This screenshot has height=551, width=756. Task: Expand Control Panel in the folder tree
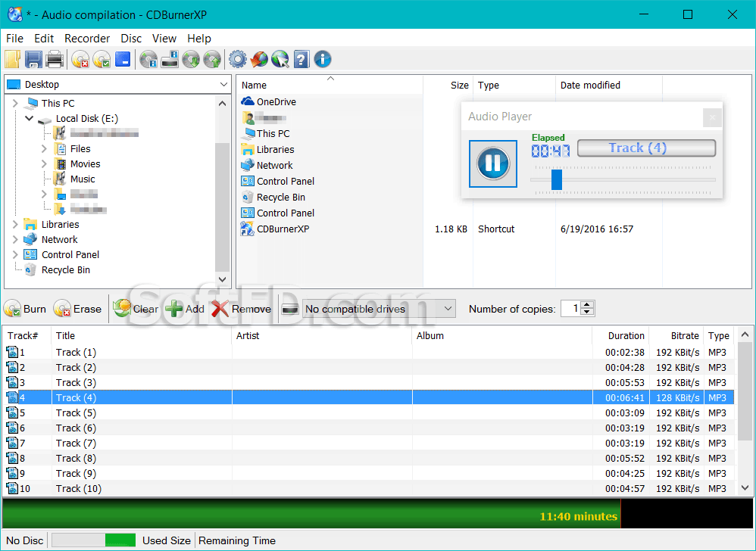click(15, 254)
